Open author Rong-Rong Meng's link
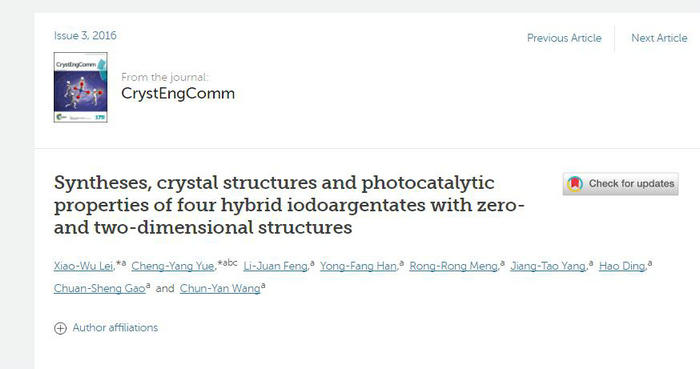Screen dimensions: 700x369 point(454,266)
